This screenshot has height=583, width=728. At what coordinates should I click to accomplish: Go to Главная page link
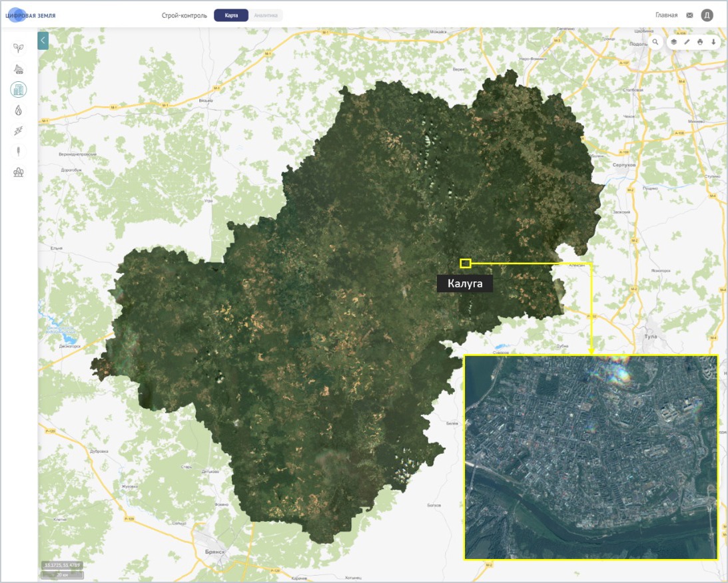pos(666,15)
